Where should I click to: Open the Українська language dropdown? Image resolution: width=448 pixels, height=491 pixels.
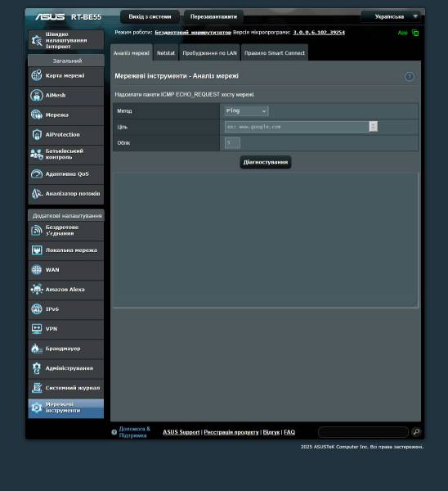point(391,16)
